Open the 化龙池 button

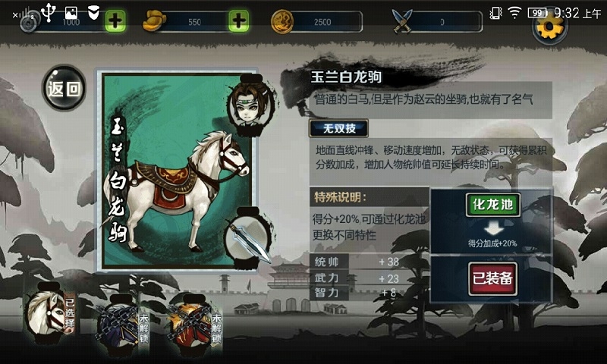[492, 205]
